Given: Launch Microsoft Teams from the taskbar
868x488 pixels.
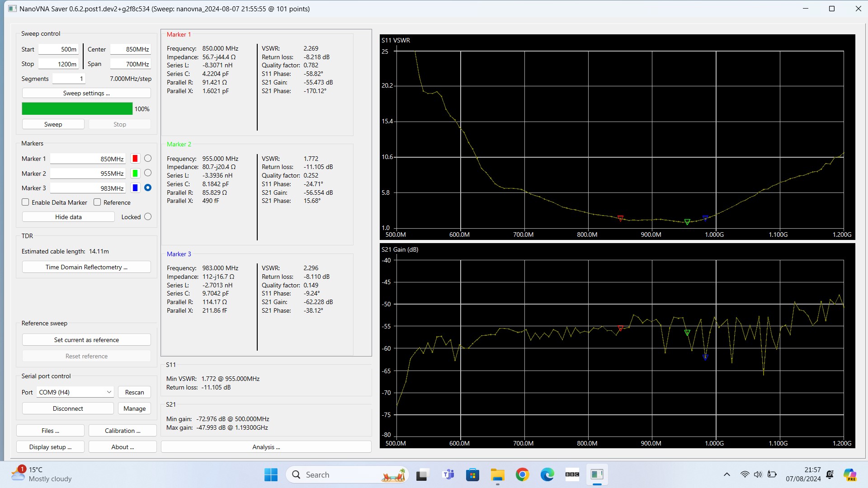Looking at the screenshot, I should coord(448,474).
